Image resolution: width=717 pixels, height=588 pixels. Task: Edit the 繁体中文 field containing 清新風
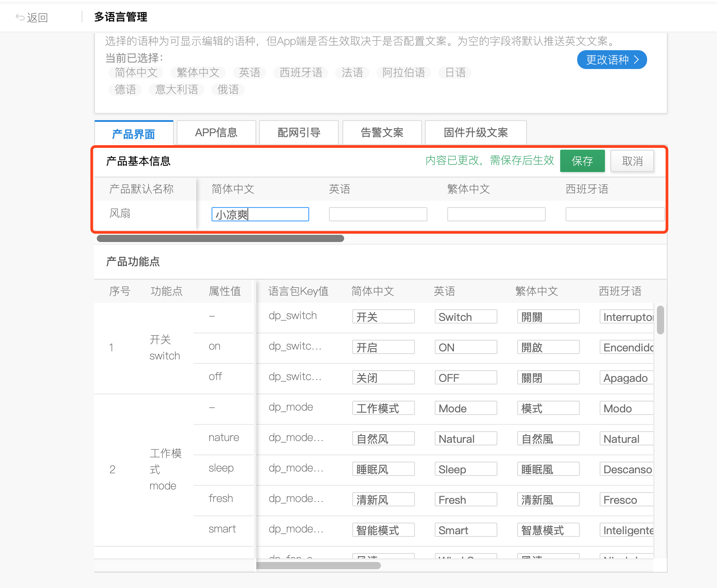coord(549,499)
